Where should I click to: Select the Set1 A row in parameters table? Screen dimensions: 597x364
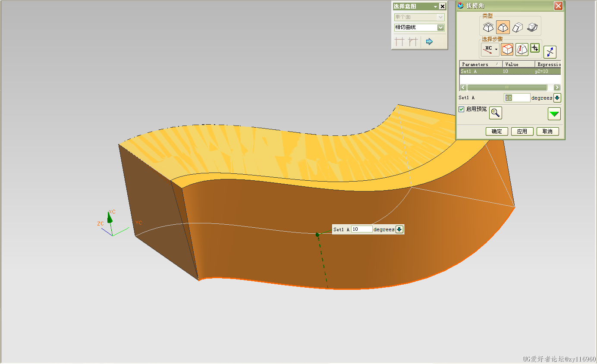510,71
